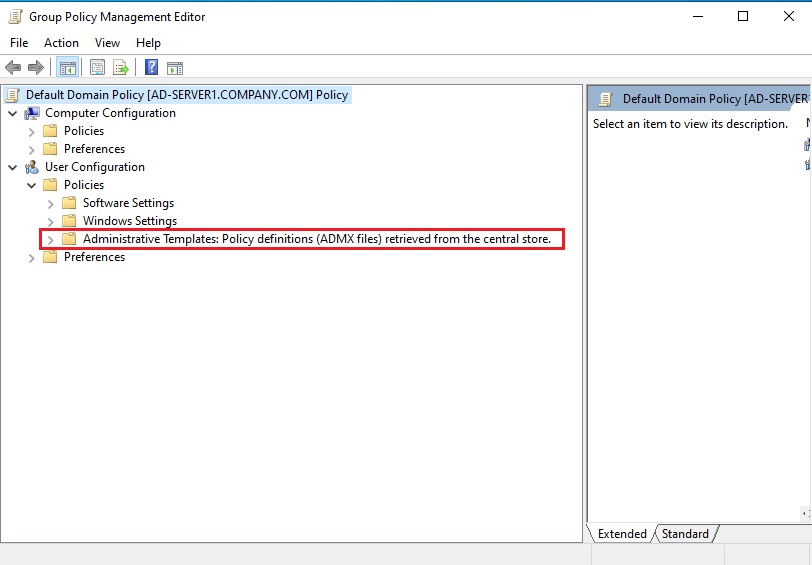
Task: Click the User Configuration node icon
Action: point(32,167)
